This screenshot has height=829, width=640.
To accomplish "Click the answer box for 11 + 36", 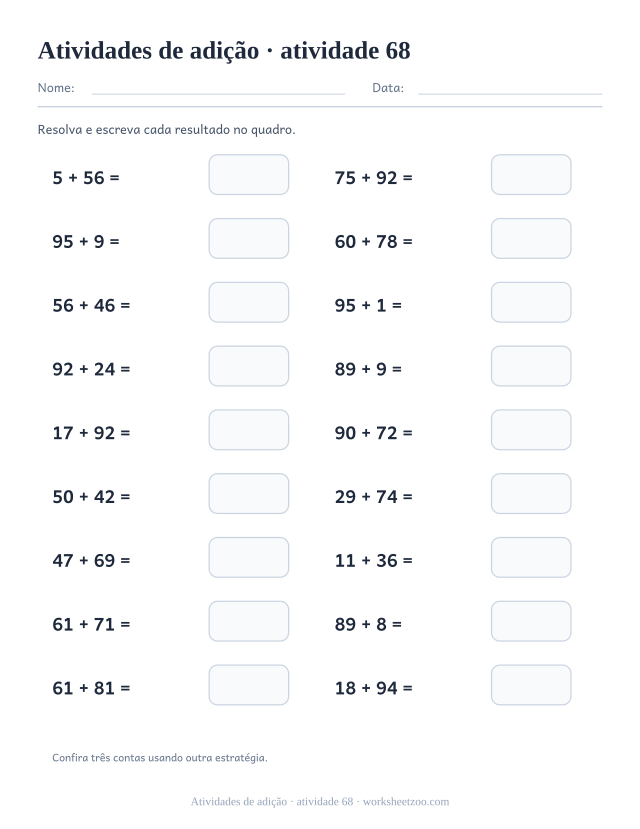I will point(531,557).
